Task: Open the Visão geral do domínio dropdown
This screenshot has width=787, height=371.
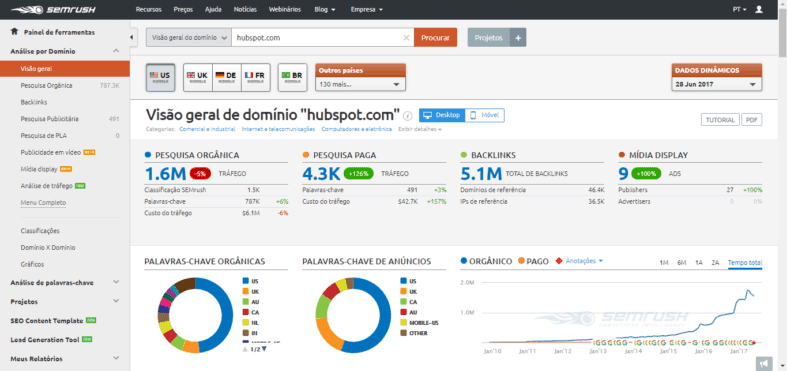Action: click(189, 38)
